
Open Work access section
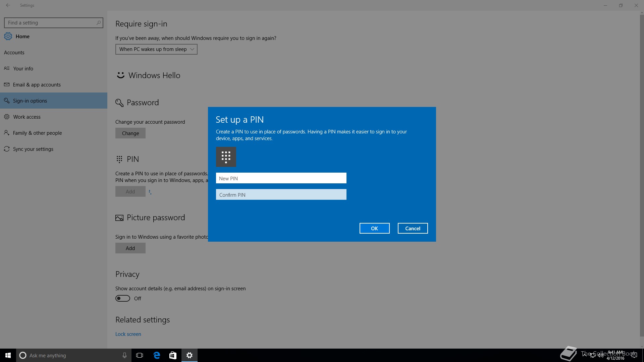pyautogui.click(x=54, y=117)
